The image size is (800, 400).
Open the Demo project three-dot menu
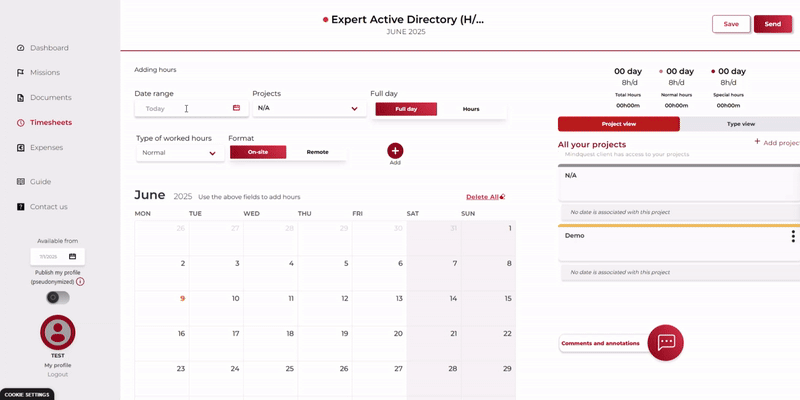point(793,236)
